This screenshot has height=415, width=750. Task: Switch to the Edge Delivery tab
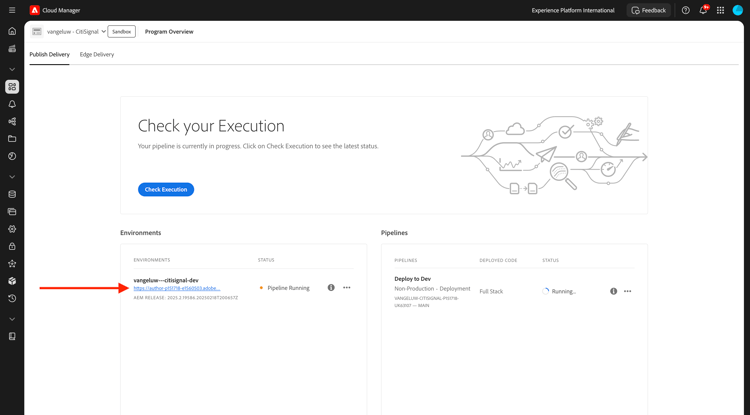(x=97, y=55)
